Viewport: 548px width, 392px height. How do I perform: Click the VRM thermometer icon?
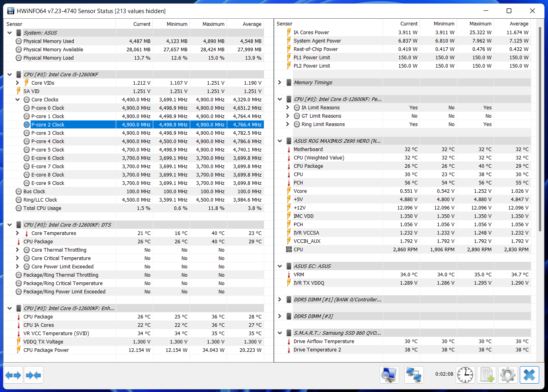click(289, 275)
